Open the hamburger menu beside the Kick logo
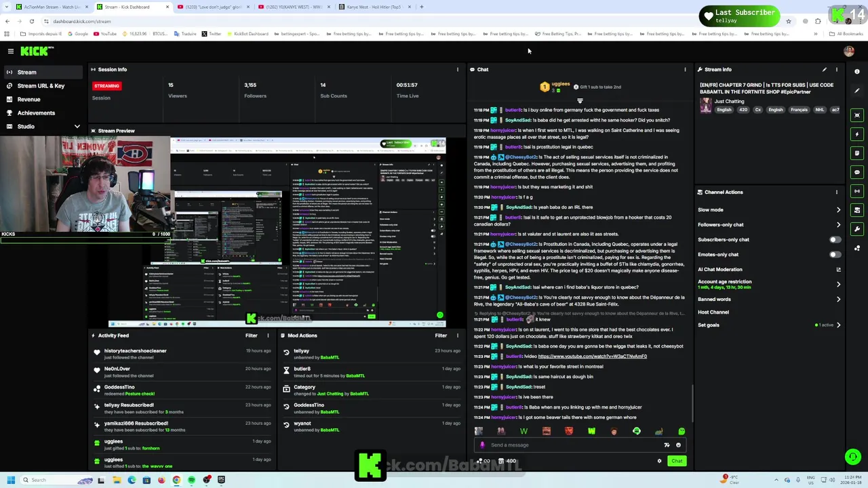The height and width of the screenshot is (488, 868). [x=10, y=51]
